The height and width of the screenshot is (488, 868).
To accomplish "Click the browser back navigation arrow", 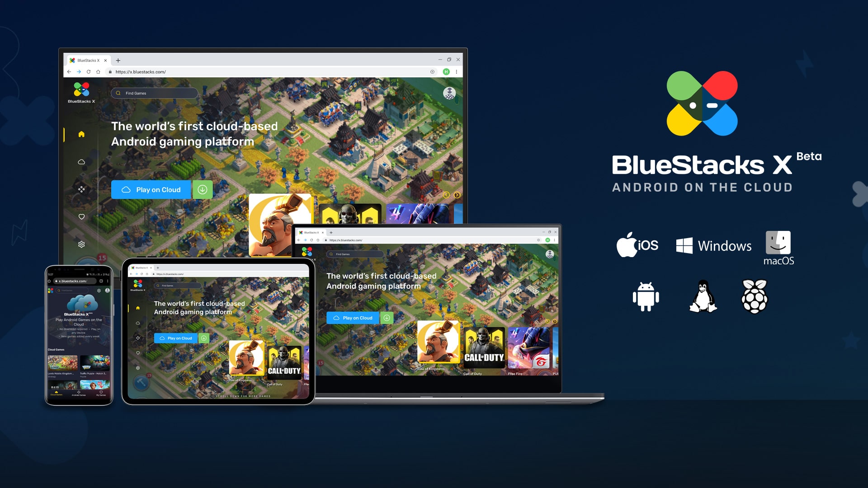I will pyautogui.click(x=69, y=71).
